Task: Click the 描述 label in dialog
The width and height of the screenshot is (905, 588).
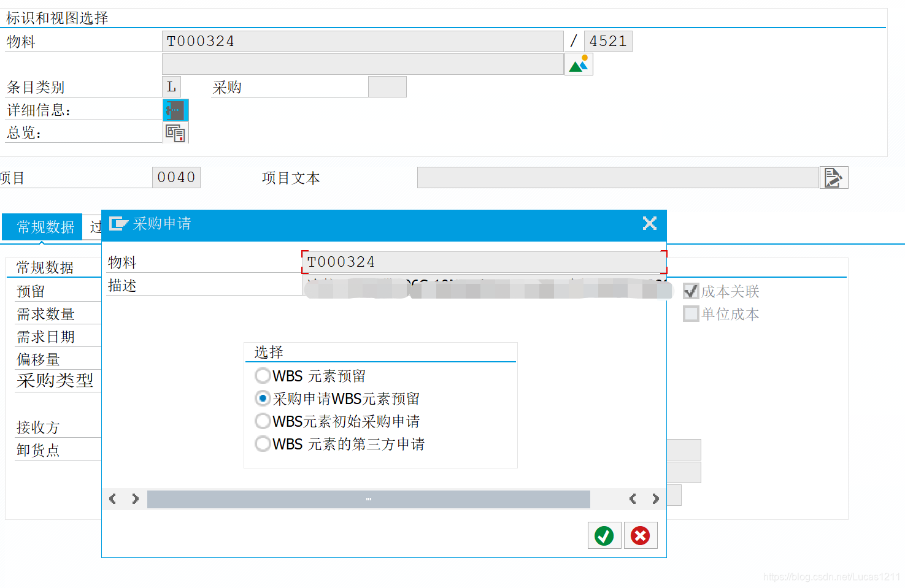Action: (x=122, y=286)
